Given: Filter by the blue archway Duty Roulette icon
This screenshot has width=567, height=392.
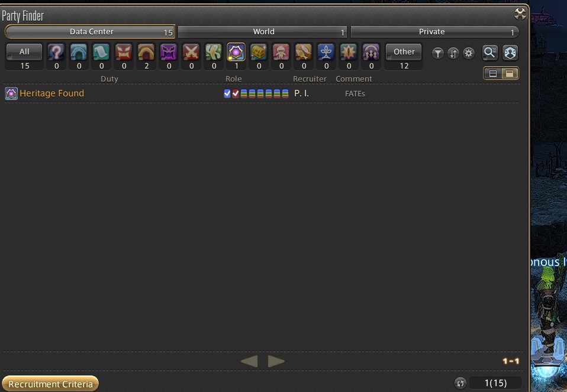Looking at the screenshot, I should point(79,53).
